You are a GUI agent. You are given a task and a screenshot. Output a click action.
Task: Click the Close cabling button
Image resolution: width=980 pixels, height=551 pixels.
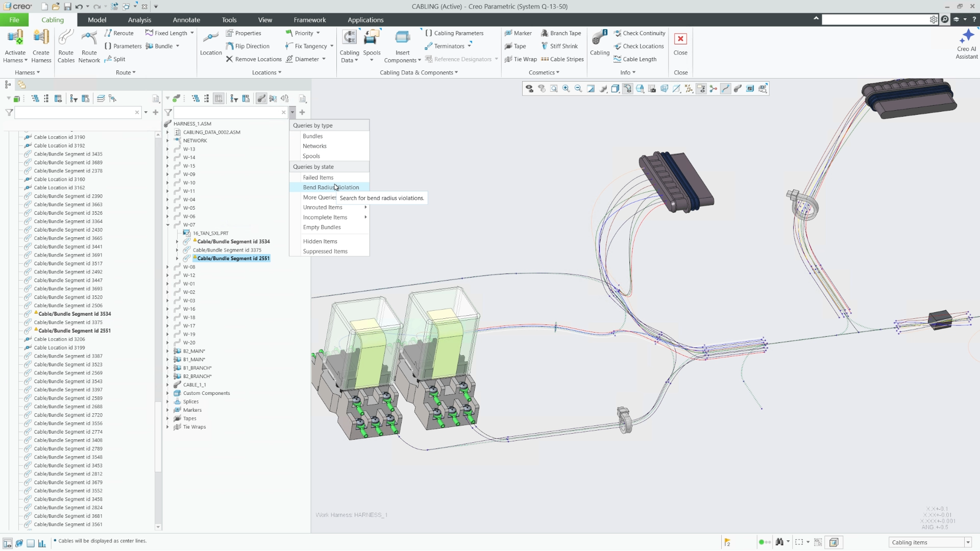(x=680, y=43)
